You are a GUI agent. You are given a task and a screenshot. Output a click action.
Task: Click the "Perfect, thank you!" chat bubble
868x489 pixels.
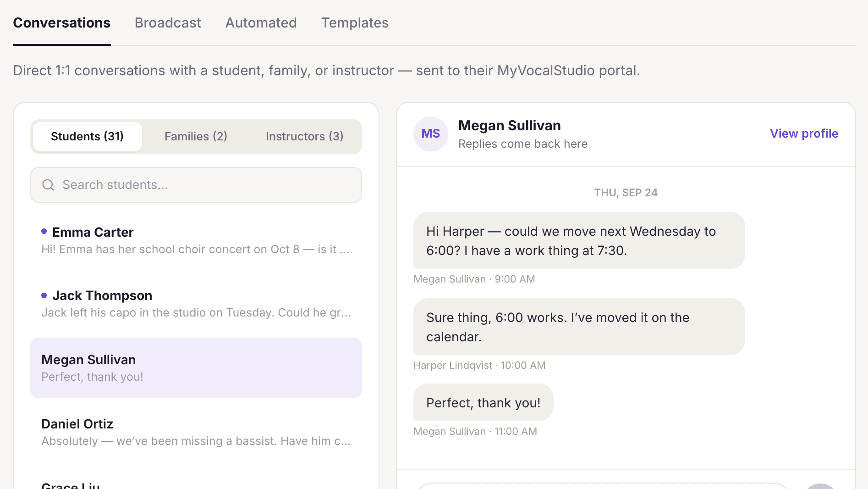(483, 402)
